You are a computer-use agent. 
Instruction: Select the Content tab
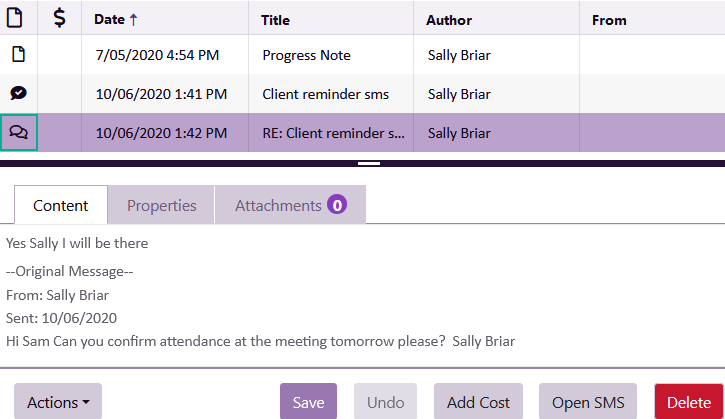point(61,205)
